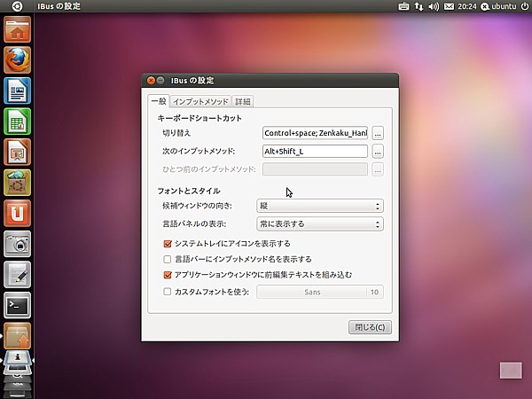Viewport: 532px width, 399px height.
Task: Open the messaging mail indicator
Action: click(x=449, y=6)
